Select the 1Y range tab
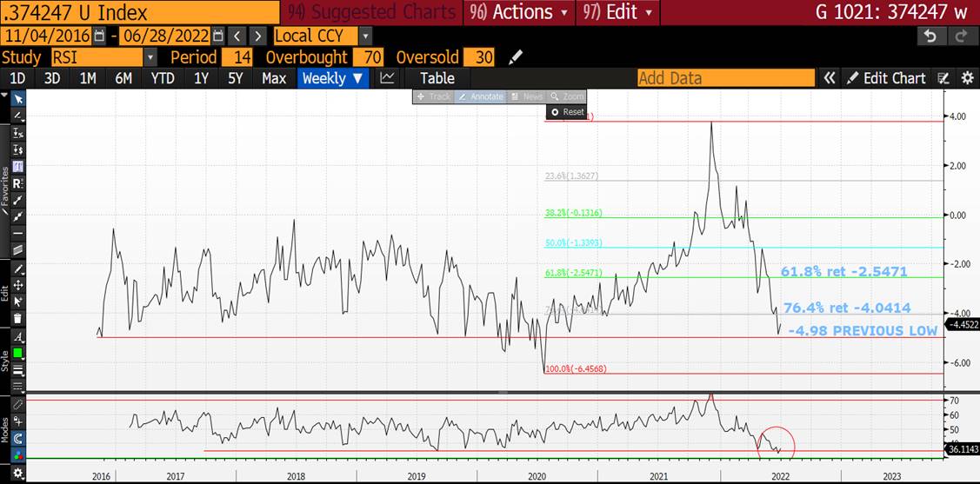The image size is (980, 484). click(x=201, y=78)
